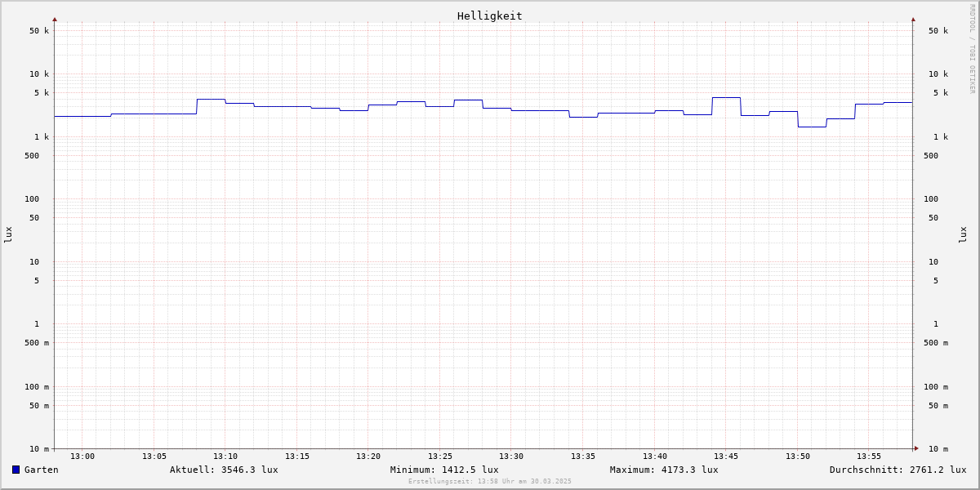Screen dimensions: 980x490
Task: Click the 13:40 time axis label
Action: [x=655, y=457]
